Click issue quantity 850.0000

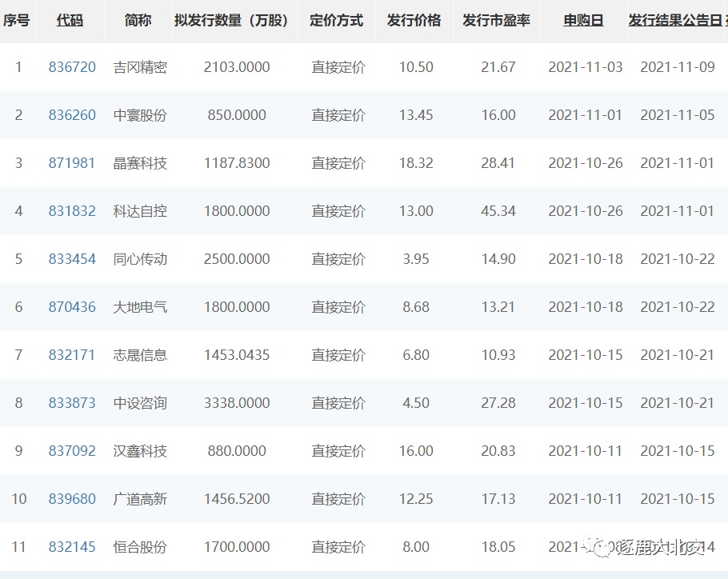tap(237, 115)
